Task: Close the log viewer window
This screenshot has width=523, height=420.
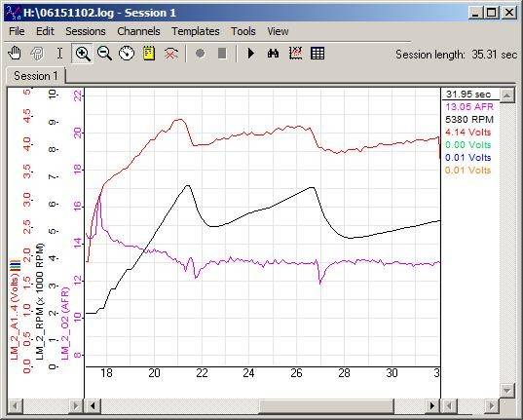Action: (x=509, y=13)
